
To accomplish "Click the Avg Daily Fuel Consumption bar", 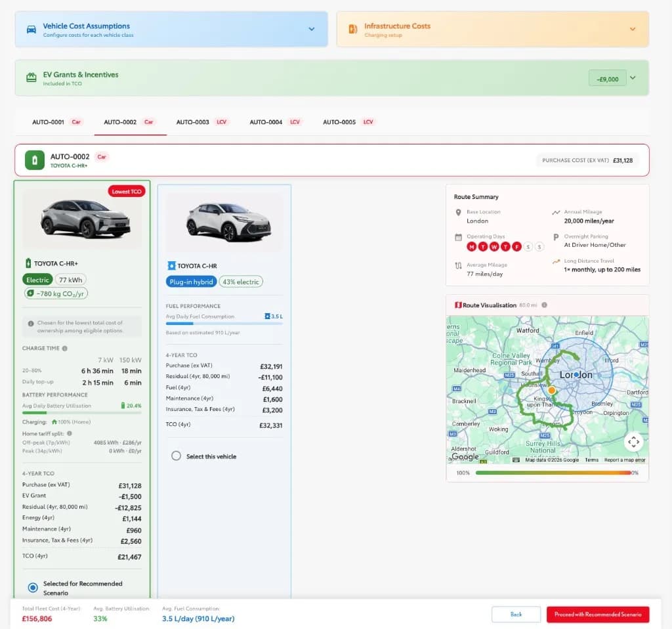I will (x=224, y=324).
